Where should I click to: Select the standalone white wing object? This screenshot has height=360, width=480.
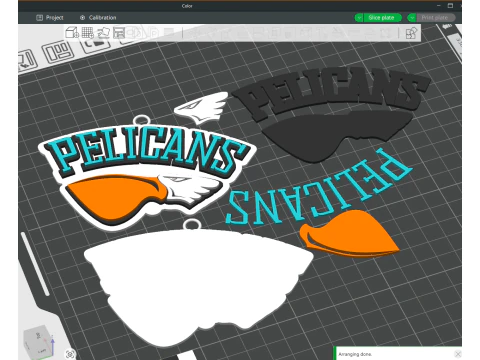pyautogui.click(x=202, y=107)
